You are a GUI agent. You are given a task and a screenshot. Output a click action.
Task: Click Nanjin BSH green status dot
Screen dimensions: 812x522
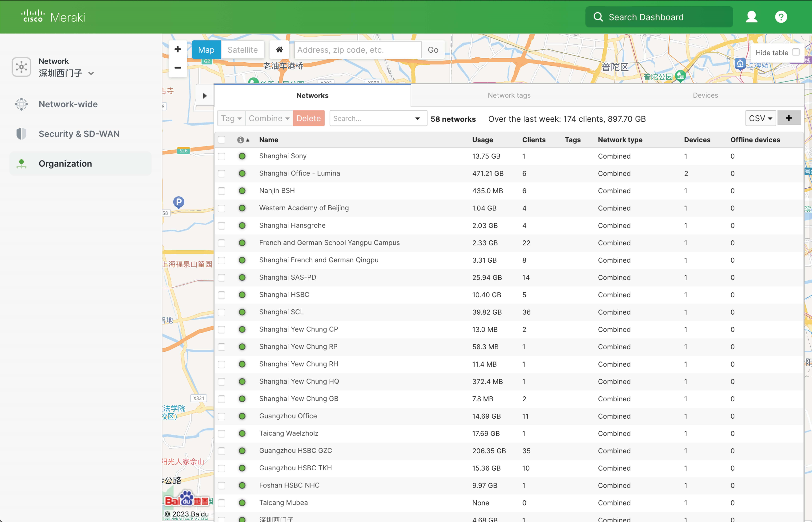242,191
